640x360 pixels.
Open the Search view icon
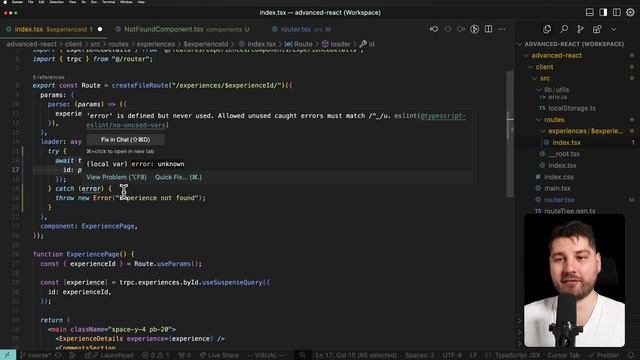(x=564, y=29)
